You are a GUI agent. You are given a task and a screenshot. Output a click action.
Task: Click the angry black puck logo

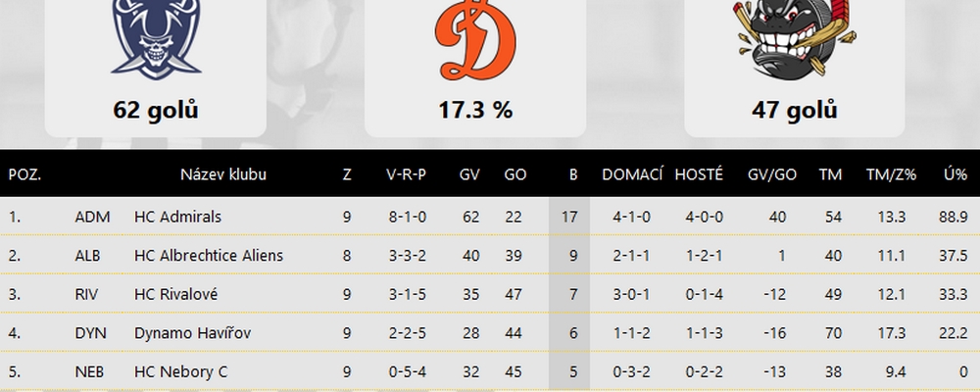point(795,37)
